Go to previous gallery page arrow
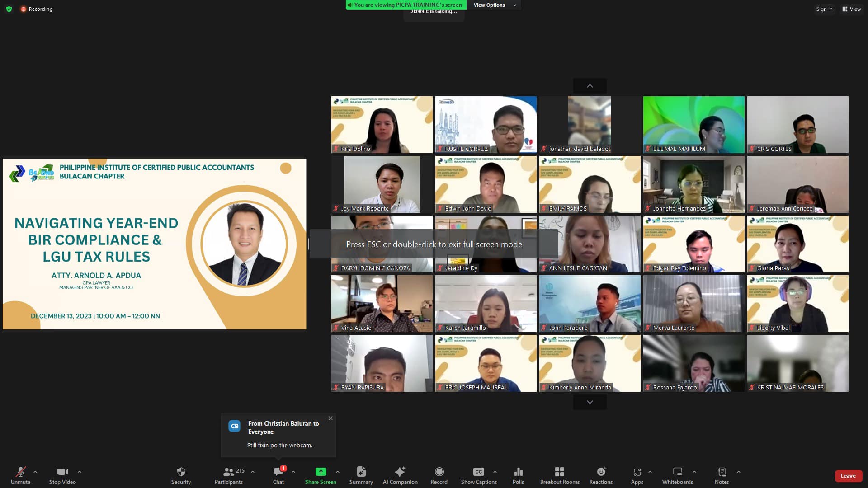Screen dimensions: 868x488 point(590,86)
